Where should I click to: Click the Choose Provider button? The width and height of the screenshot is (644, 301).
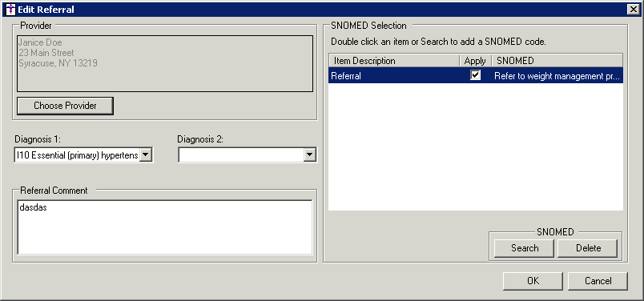tap(65, 106)
